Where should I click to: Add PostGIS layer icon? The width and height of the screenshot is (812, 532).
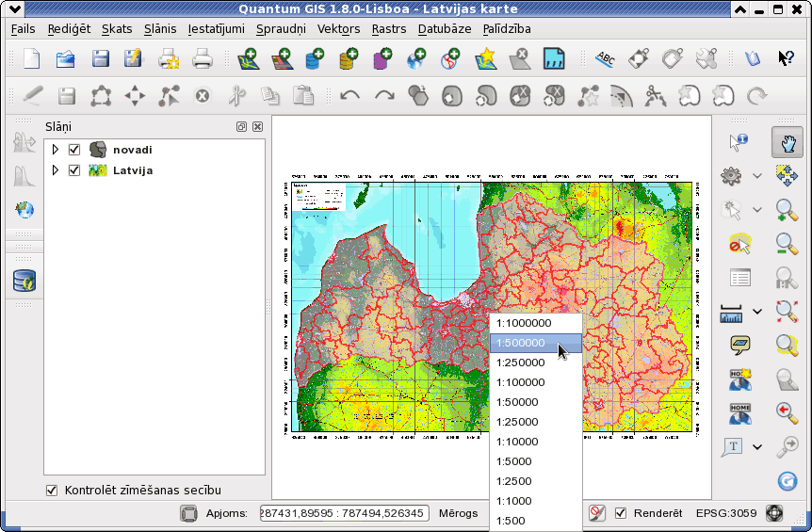coord(315,58)
